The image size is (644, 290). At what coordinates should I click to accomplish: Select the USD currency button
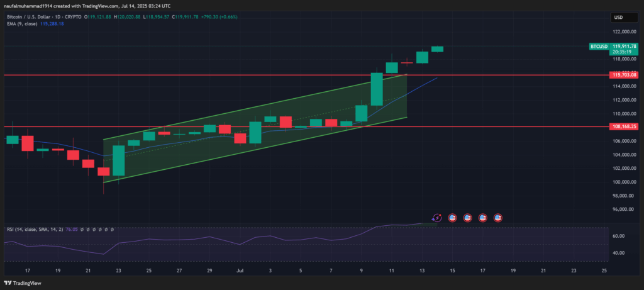coord(618,17)
